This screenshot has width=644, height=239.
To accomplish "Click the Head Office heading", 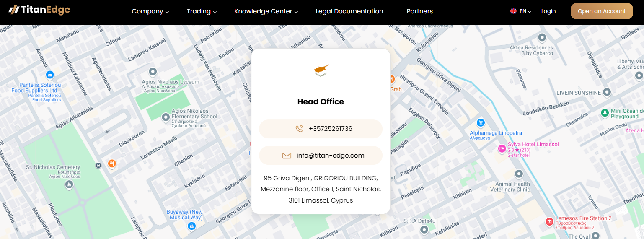I will [321, 102].
